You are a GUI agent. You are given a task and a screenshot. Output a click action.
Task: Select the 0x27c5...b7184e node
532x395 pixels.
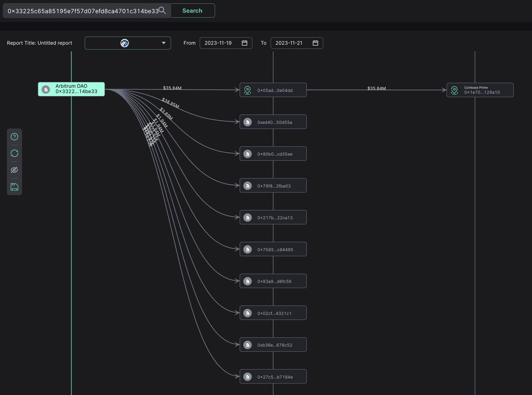pos(273,376)
